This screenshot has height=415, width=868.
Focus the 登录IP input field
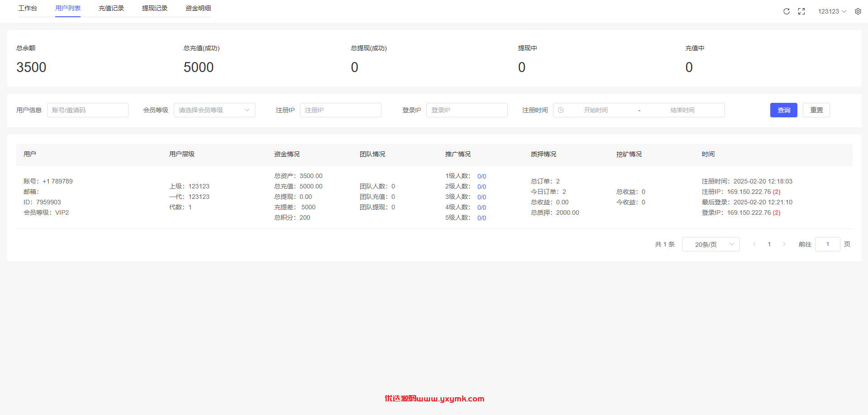tap(467, 110)
